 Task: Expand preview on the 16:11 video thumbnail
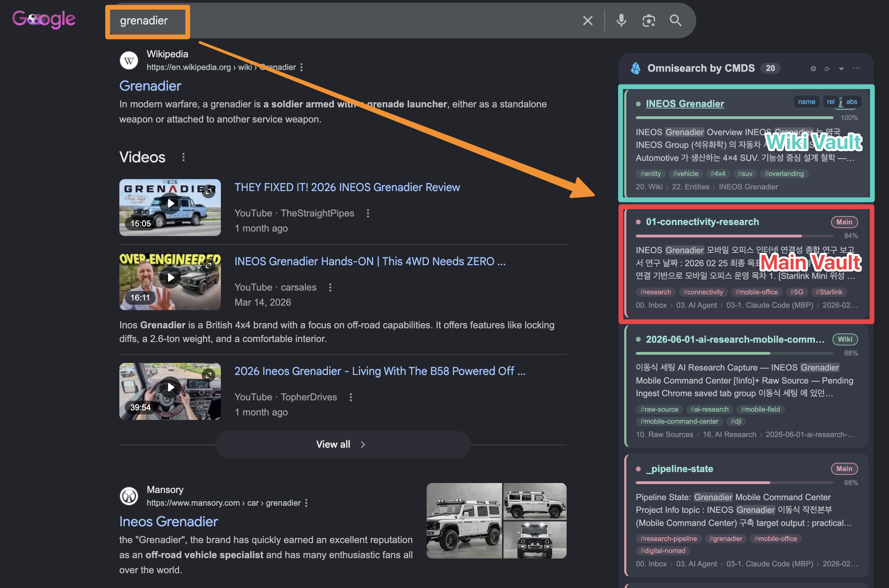pyautogui.click(x=209, y=265)
